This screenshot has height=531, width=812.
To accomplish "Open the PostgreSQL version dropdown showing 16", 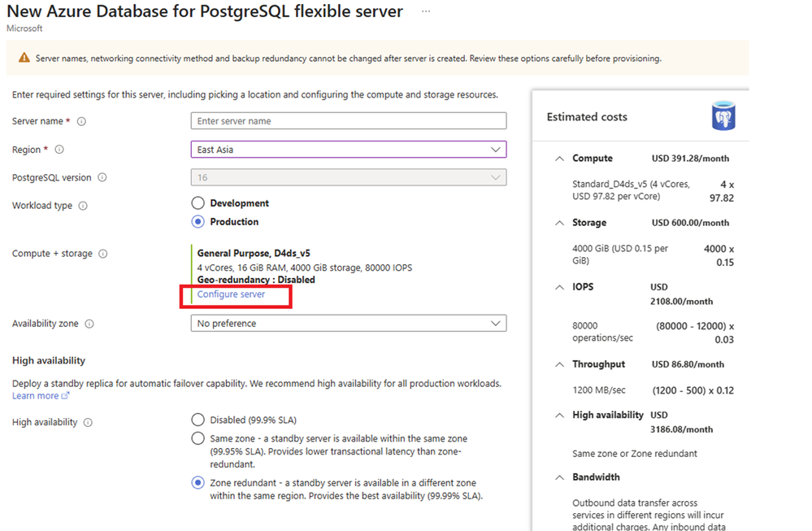I will tap(349, 178).
